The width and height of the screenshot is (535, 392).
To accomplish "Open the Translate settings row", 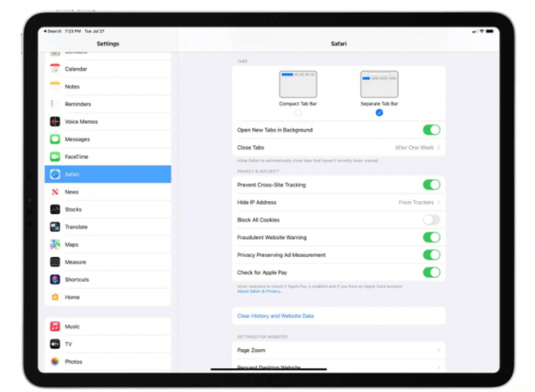I will pos(108,227).
